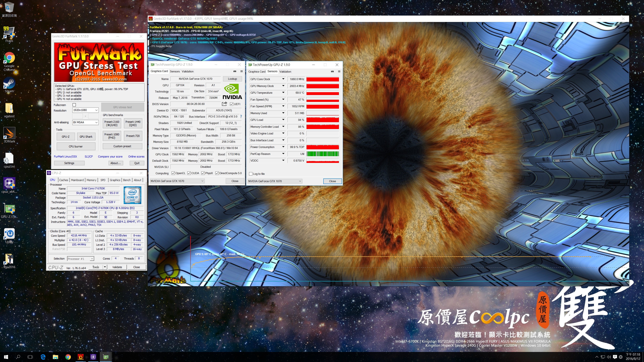Open Task View on the taskbar

point(30,357)
